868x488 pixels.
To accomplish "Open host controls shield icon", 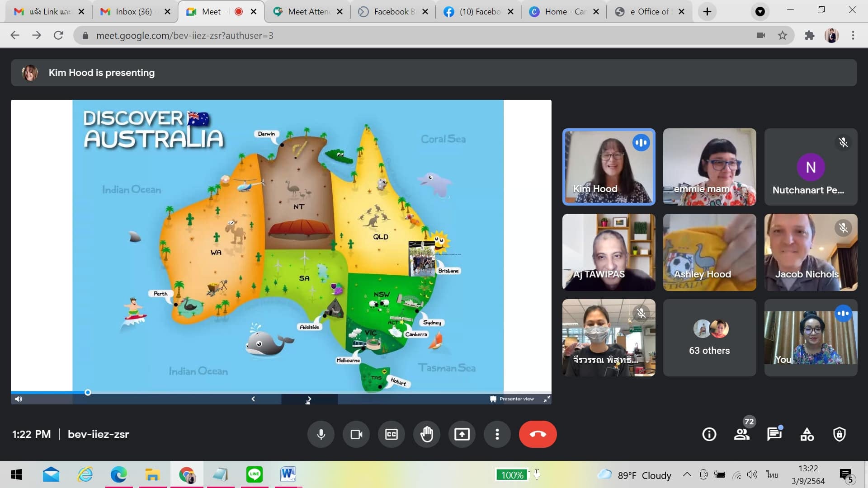I will click(x=839, y=434).
